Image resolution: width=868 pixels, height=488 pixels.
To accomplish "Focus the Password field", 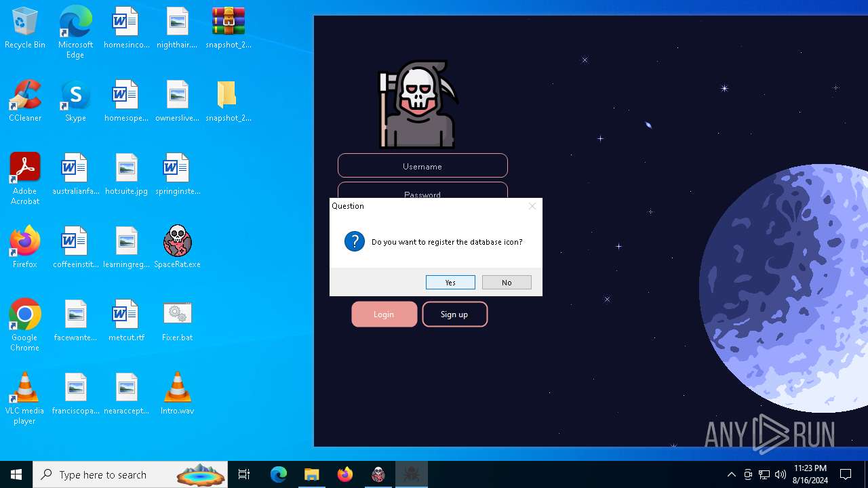I will (422, 190).
